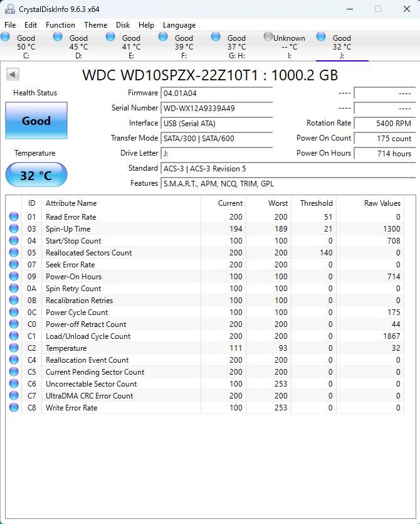Click status icon for Reallocated Sectors Count

pyautogui.click(x=14, y=252)
